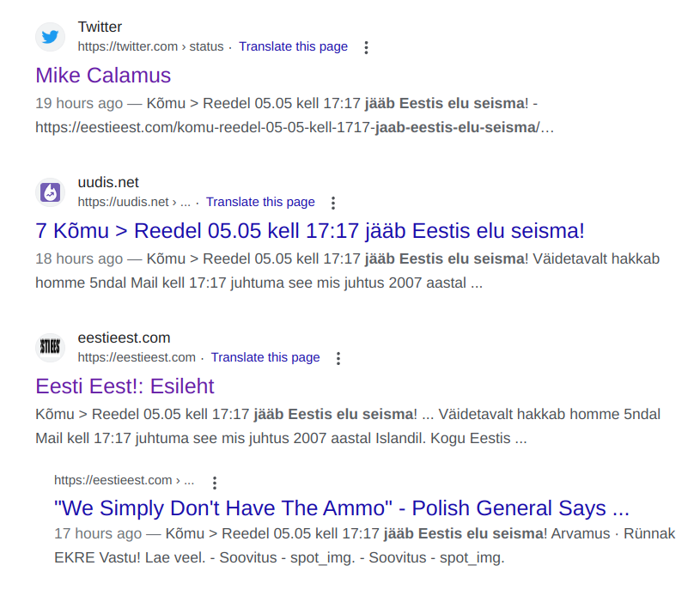700x602 pixels.
Task: Open the Twitter result's three-dot menu
Action: (x=367, y=47)
